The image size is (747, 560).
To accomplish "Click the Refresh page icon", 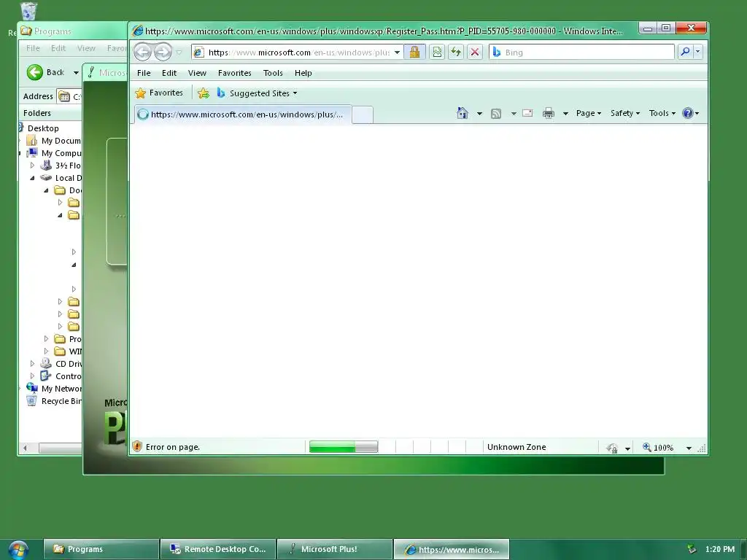I will pyautogui.click(x=456, y=52).
